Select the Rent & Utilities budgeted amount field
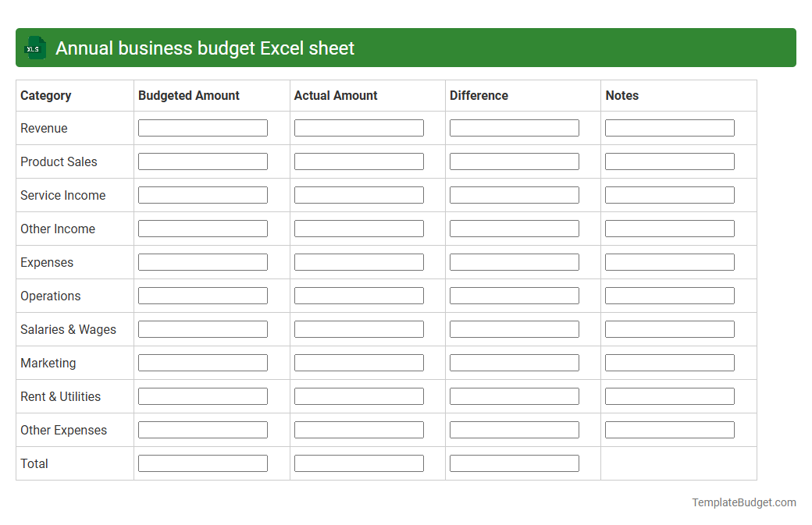The image size is (812, 525). click(x=202, y=396)
